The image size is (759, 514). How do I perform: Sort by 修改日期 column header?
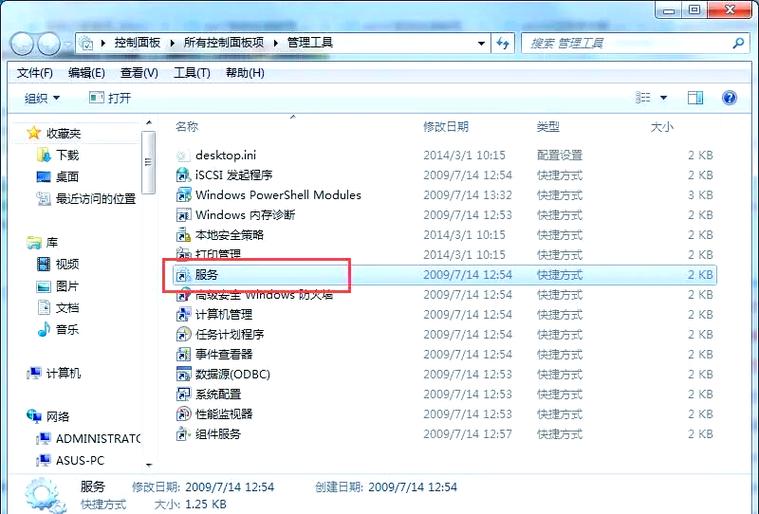coord(446,127)
